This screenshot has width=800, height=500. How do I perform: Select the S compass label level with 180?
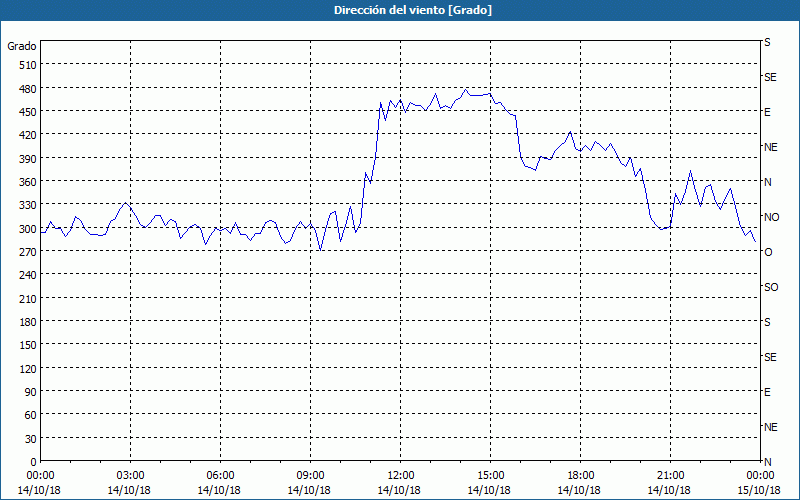click(x=767, y=322)
